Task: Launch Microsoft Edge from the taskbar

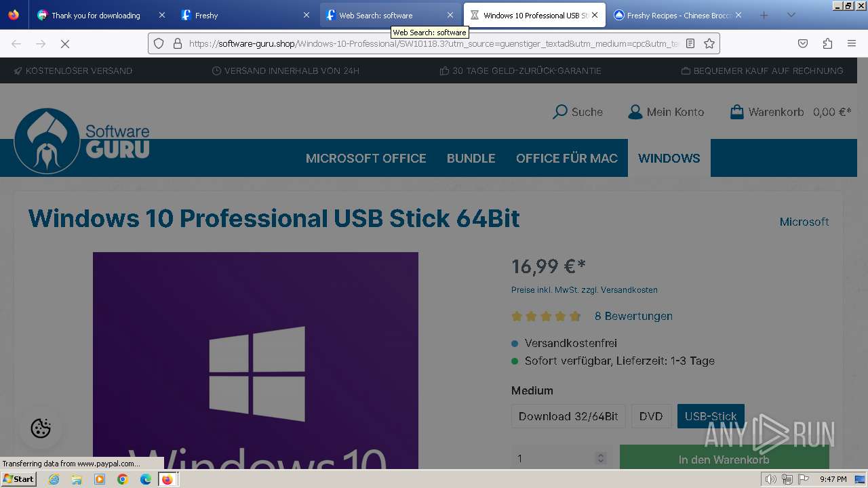Action: (146, 479)
